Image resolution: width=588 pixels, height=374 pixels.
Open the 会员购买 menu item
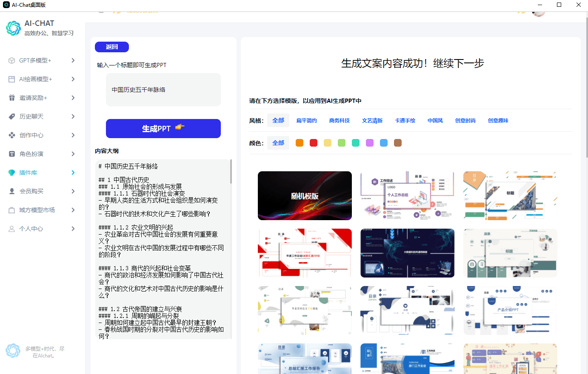pos(43,191)
